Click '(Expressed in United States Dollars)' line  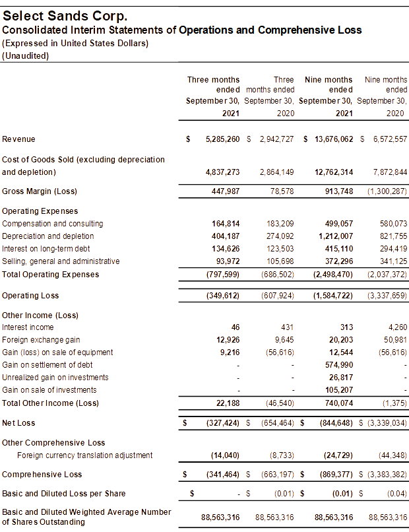click(x=75, y=44)
